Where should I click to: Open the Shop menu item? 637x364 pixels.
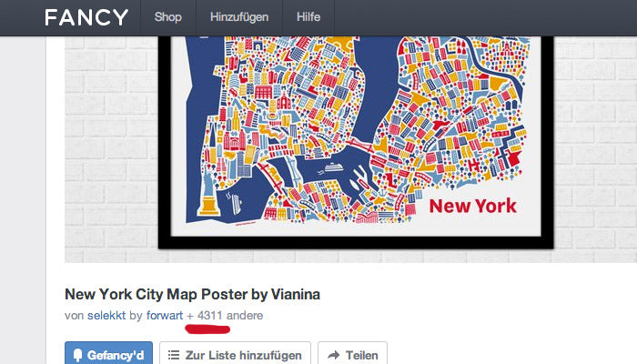[167, 17]
